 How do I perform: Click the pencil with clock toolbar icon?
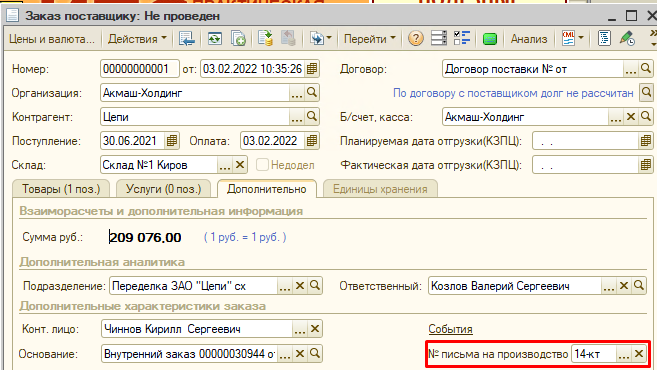[627, 39]
